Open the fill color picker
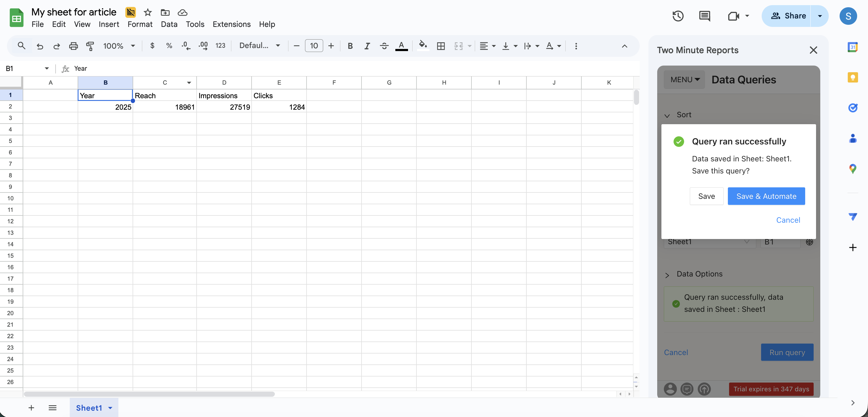The height and width of the screenshot is (417, 868). pyautogui.click(x=423, y=46)
